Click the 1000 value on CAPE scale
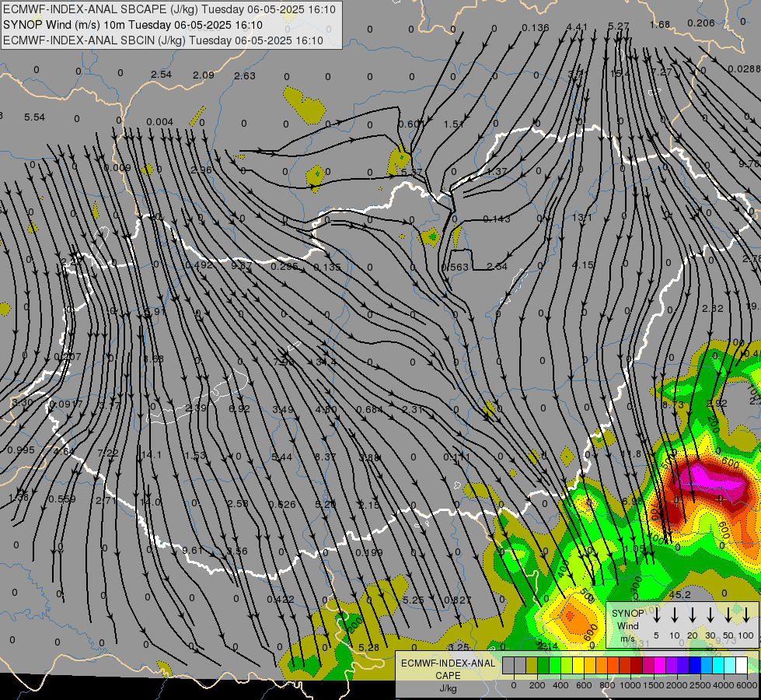Image resolution: width=761 pixels, height=700 pixels. (x=630, y=685)
